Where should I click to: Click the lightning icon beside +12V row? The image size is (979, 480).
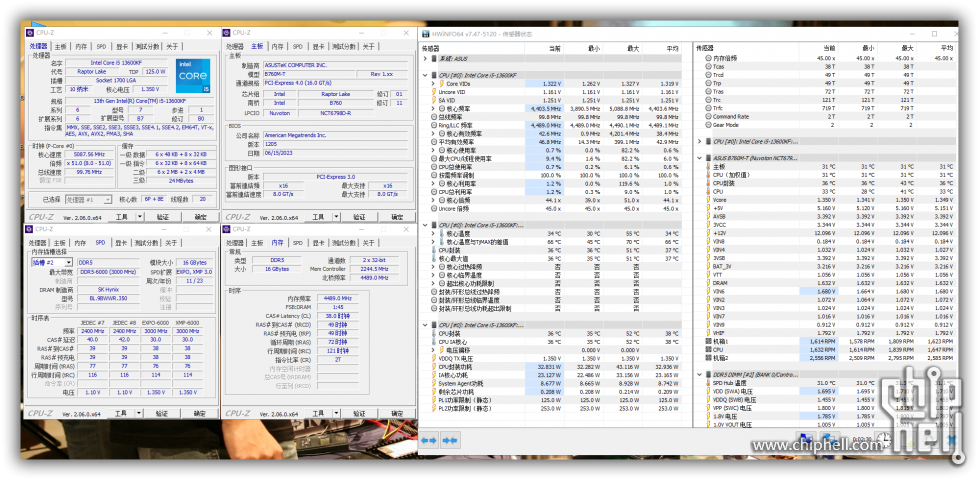point(708,233)
